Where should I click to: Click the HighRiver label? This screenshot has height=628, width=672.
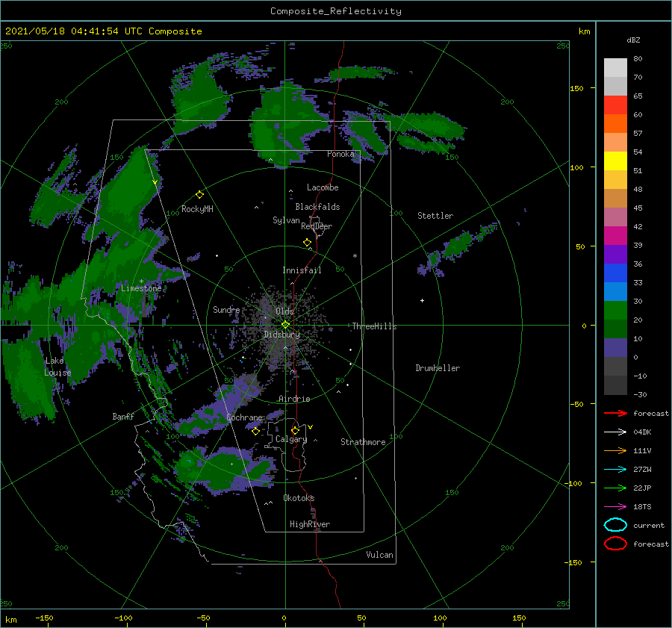(x=310, y=524)
